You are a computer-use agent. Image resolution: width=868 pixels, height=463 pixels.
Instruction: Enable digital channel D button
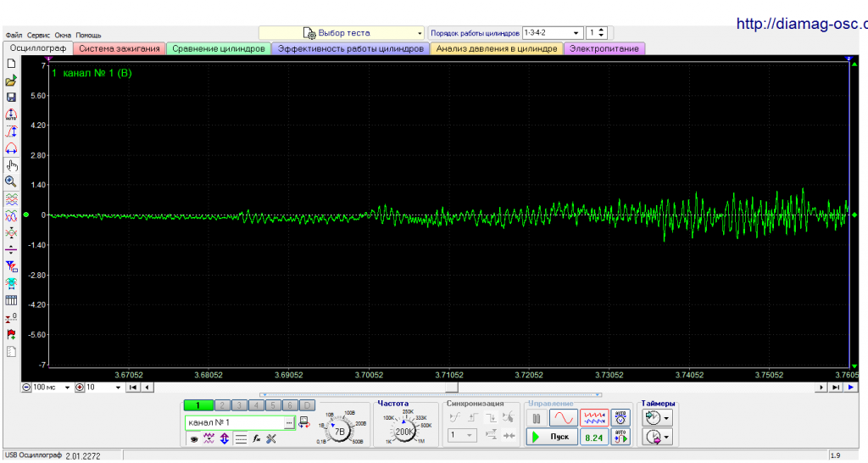[307, 405]
